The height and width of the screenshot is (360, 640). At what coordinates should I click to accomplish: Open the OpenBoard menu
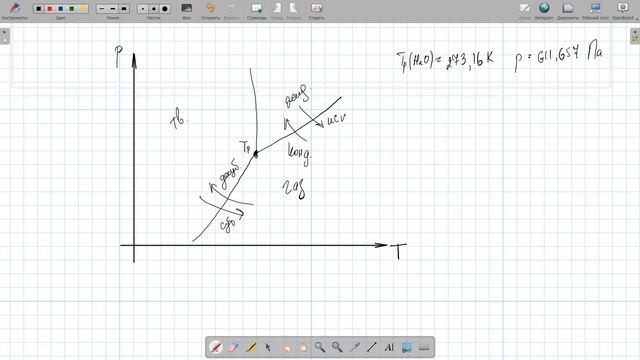tap(623, 8)
